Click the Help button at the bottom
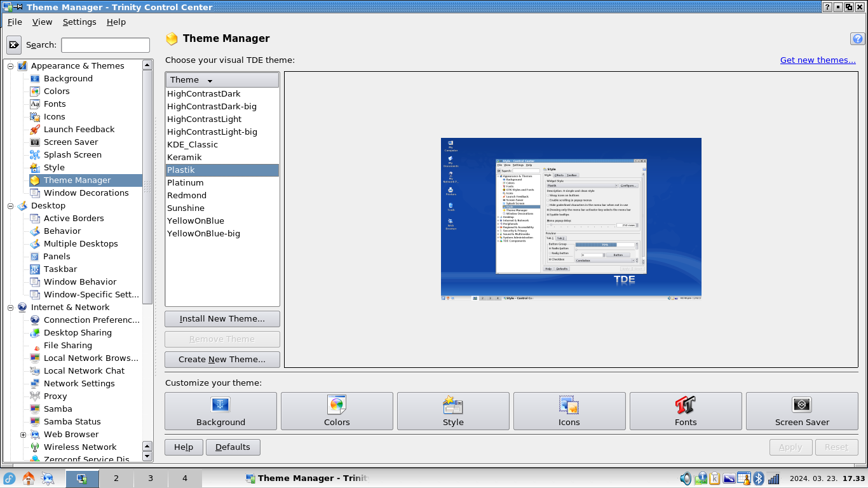The width and height of the screenshot is (868, 488). 184,447
